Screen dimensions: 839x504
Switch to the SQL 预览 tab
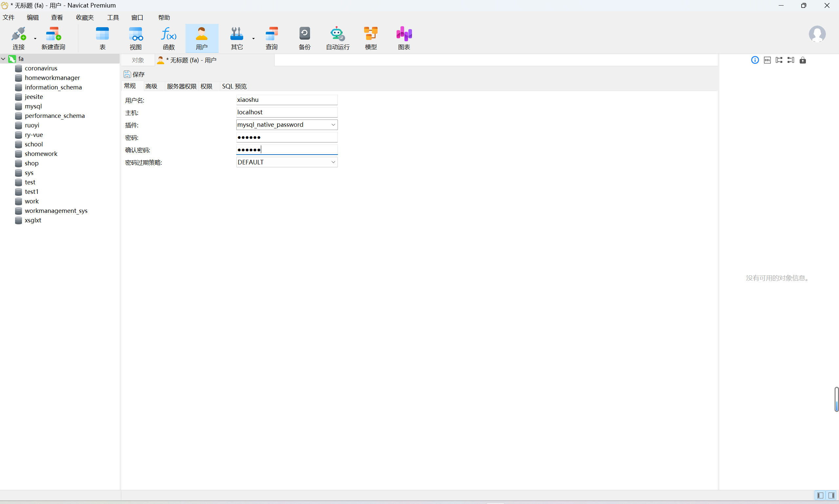[234, 86]
